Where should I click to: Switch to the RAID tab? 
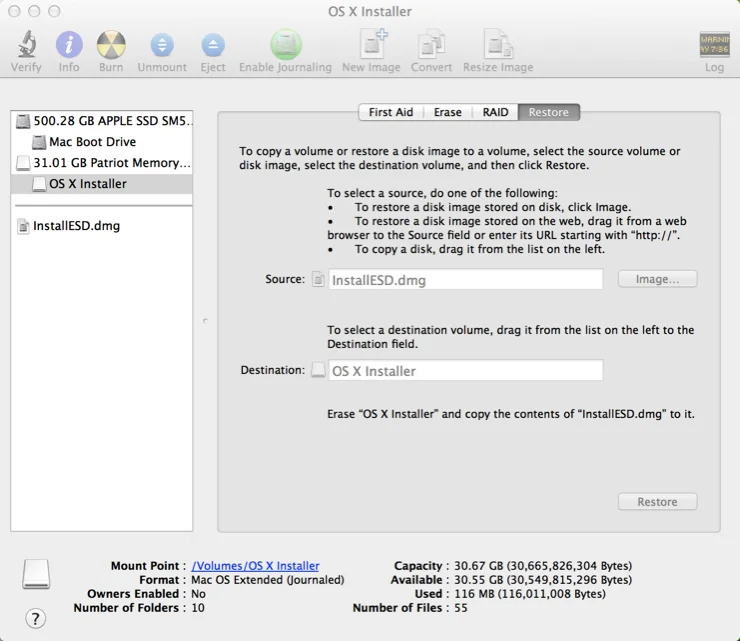pyautogui.click(x=495, y=112)
